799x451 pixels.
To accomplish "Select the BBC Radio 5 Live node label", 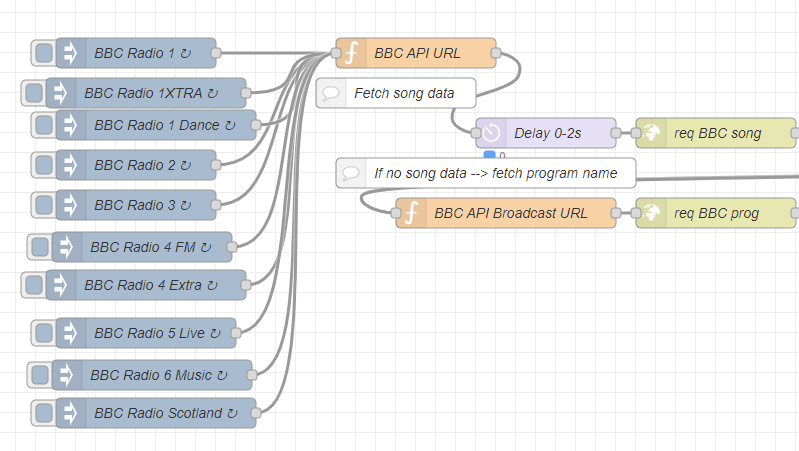I will 157,333.
